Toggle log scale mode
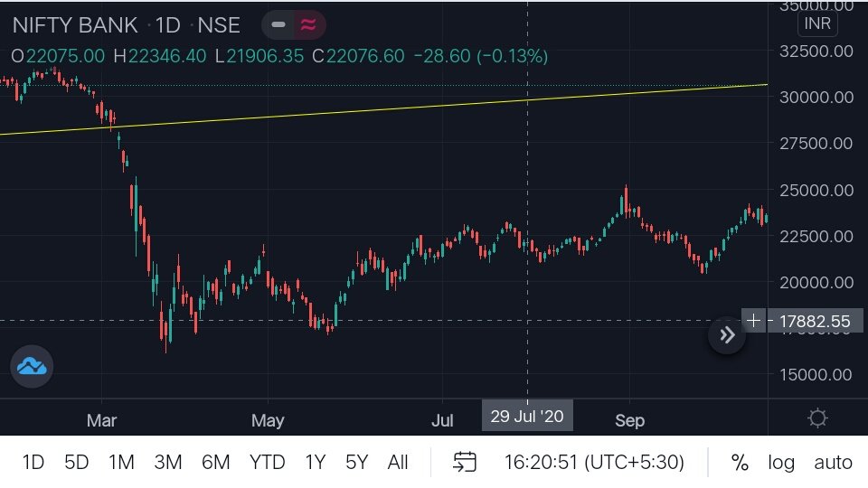The height and width of the screenshot is (488, 868). [x=781, y=462]
